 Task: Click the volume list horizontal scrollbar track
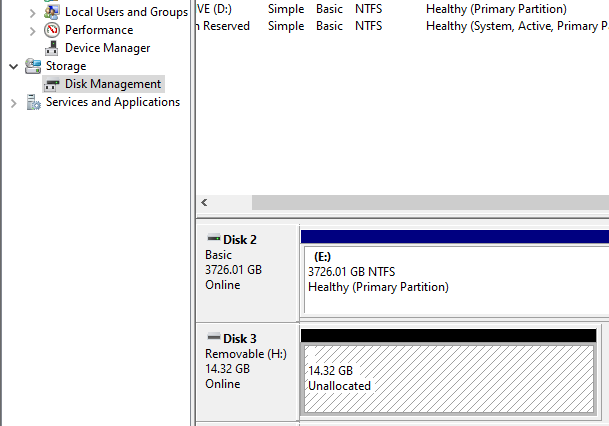[x=400, y=202]
